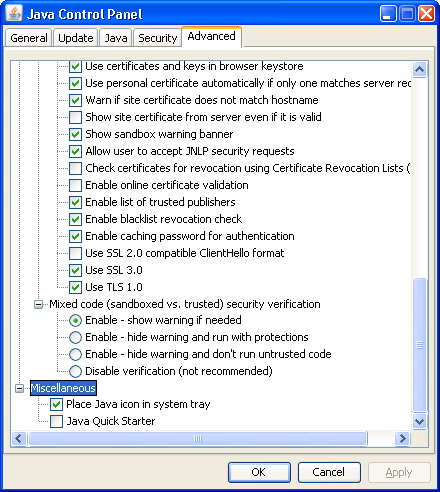This screenshot has width=440, height=492.
Task: Click the vertical scrollbar down arrow
Action: coord(419,421)
